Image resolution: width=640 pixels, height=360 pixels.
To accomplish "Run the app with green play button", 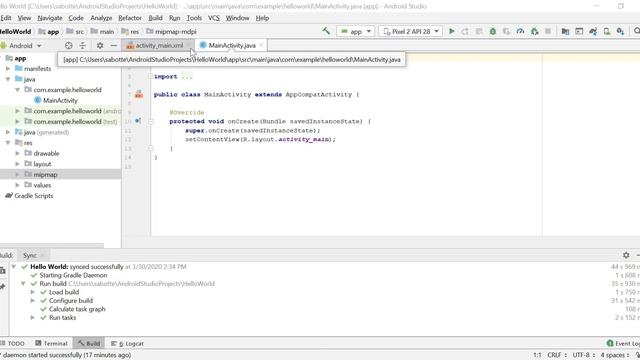I will 451,31.
